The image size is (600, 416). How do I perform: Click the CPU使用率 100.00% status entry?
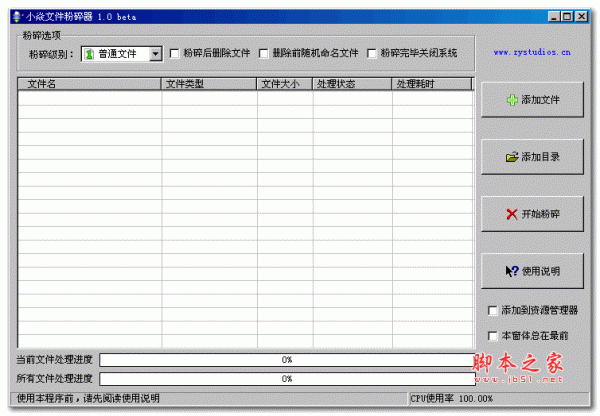coord(452,398)
